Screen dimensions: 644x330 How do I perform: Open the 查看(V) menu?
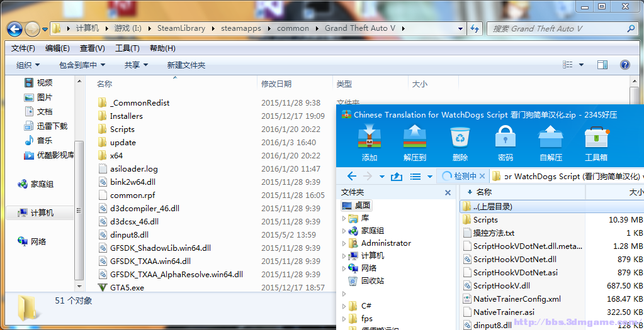(x=93, y=48)
